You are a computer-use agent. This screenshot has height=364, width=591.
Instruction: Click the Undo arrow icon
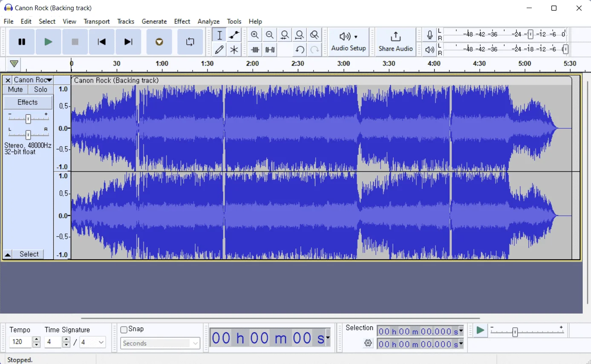(x=300, y=50)
